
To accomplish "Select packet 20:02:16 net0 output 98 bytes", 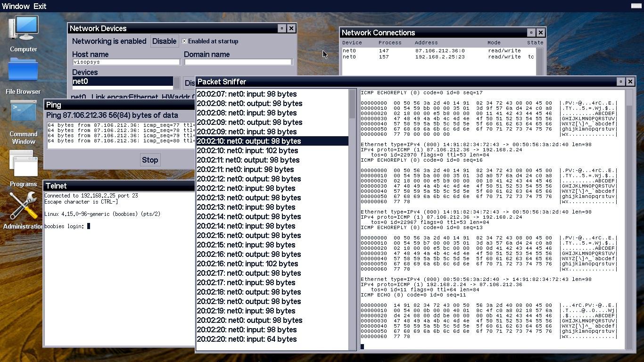I will tap(272, 254).
